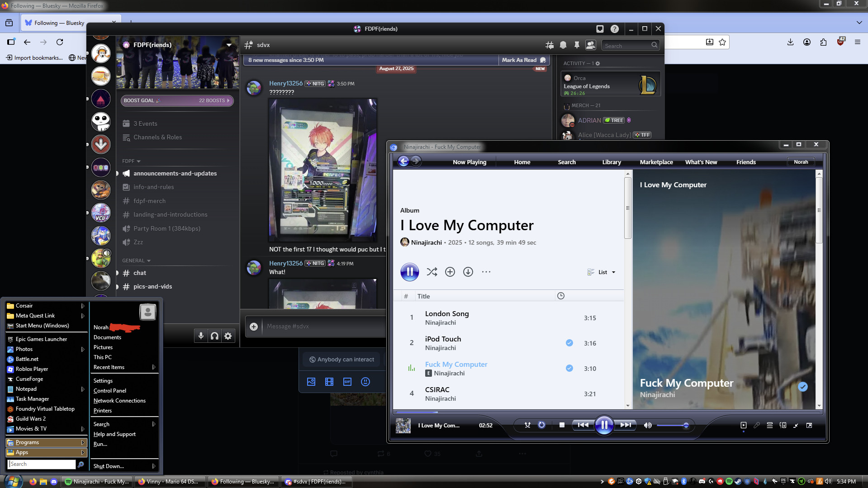
Task: Toggle shuffle in the album controls
Action: click(x=432, y=272)
